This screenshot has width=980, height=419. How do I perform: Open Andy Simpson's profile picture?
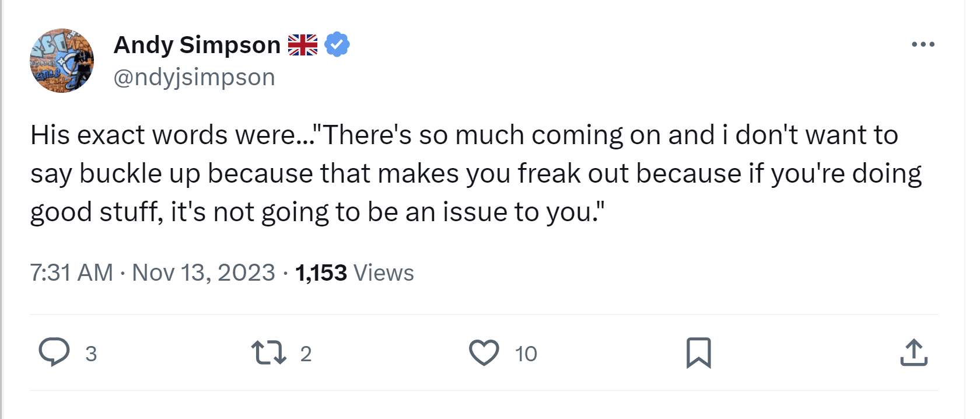(62, 61)
